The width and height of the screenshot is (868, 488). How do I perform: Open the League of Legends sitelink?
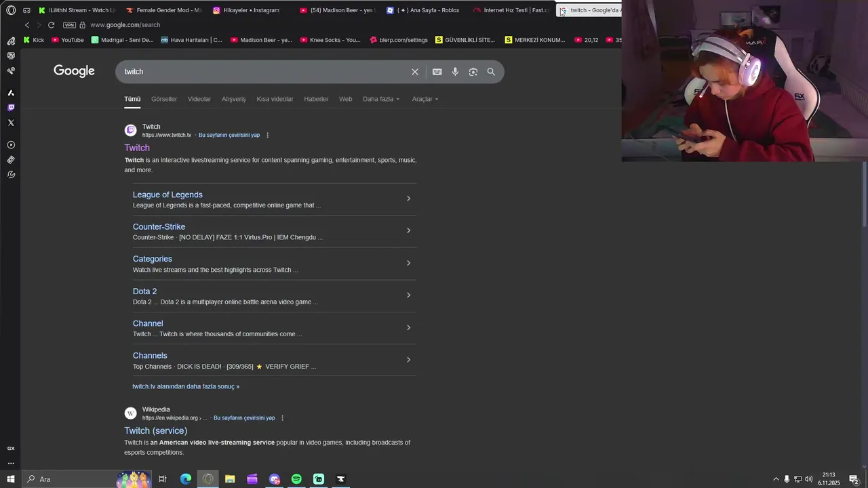pos(167,195)
